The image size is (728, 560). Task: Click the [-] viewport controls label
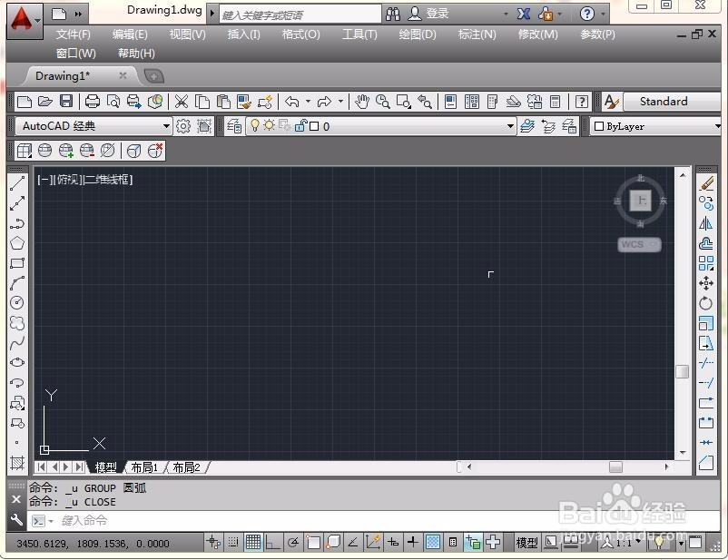44,179
